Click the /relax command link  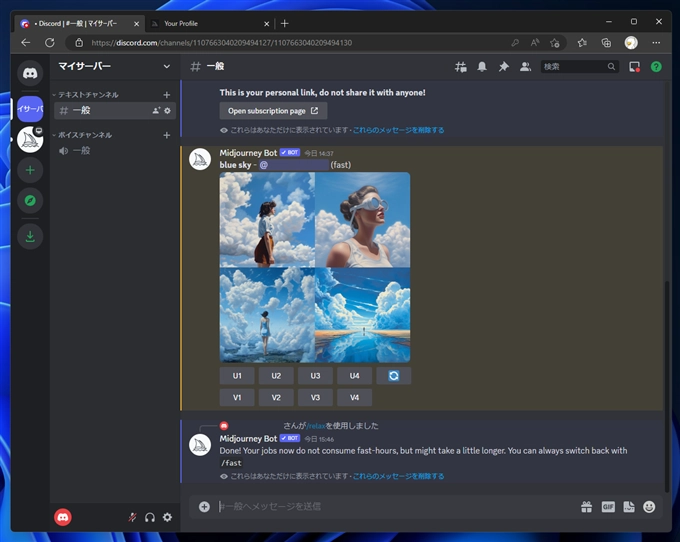pyautogui.click(x=316, y=426)
